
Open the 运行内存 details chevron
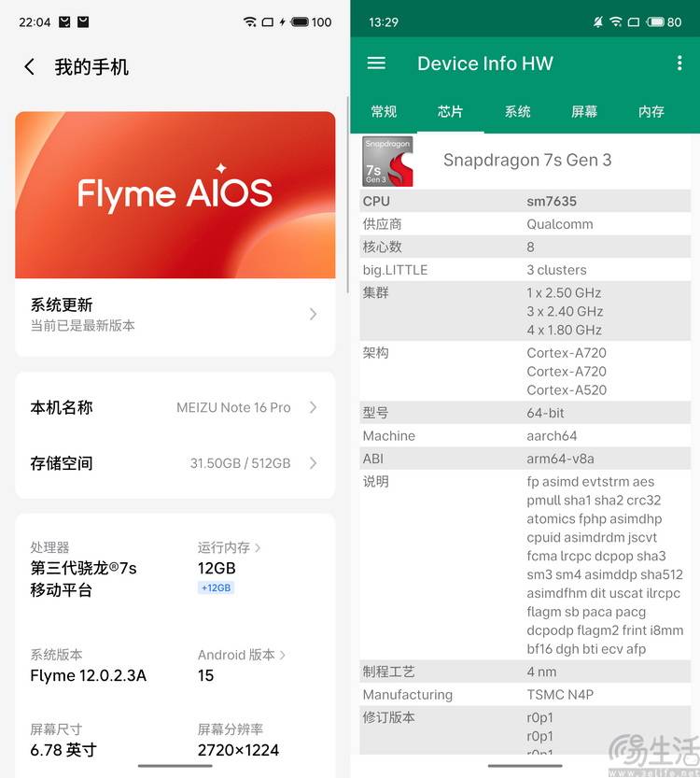tap(258, 547)
